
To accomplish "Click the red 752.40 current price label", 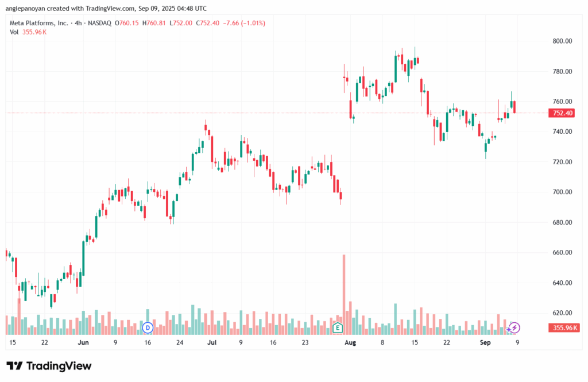I will (563, 113).
